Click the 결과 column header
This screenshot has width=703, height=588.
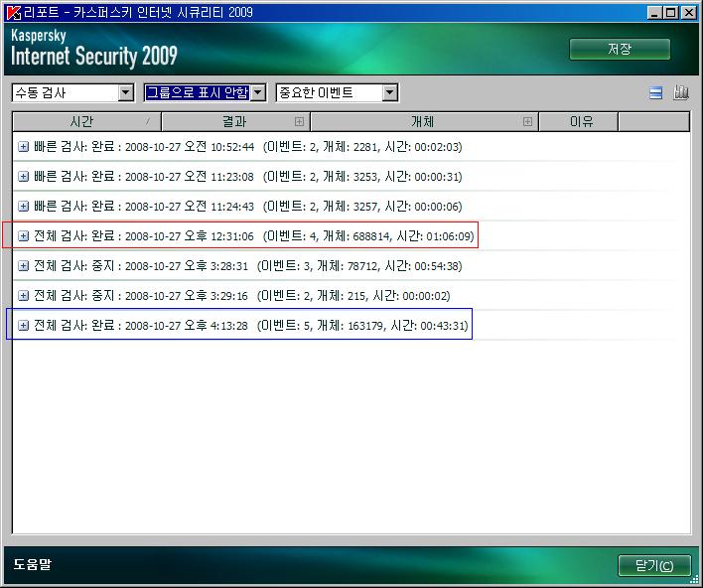[235, 121]
